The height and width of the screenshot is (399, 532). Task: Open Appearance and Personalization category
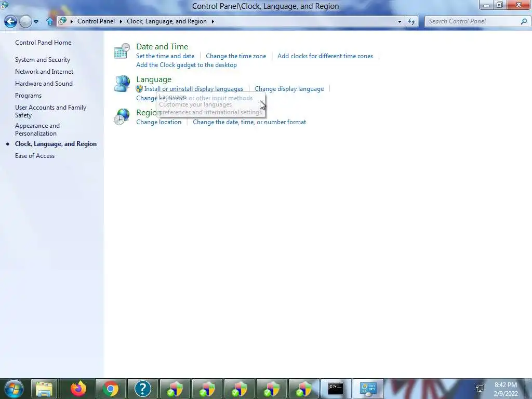[x=37, y=129]
